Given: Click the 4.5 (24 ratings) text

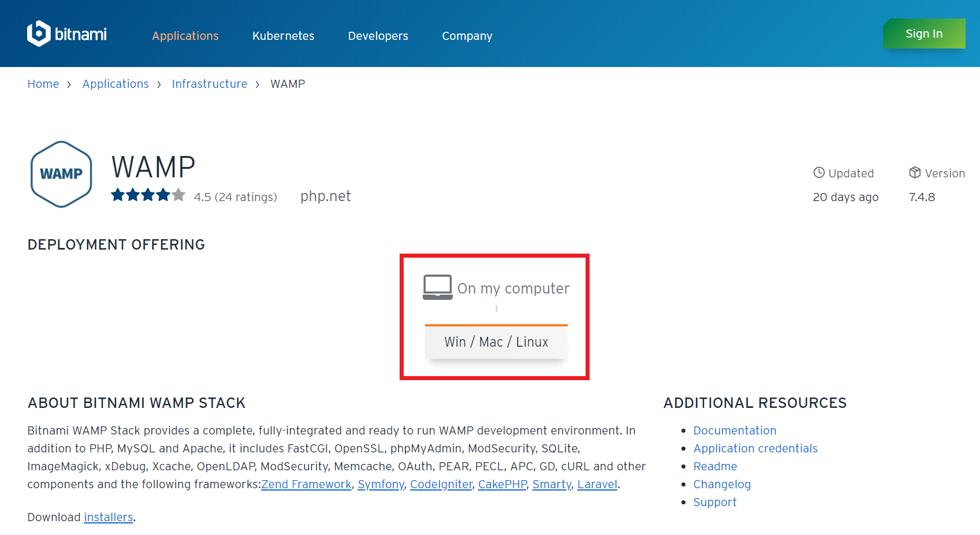Looking at the screenshot, I should click(x=236, y=197).
